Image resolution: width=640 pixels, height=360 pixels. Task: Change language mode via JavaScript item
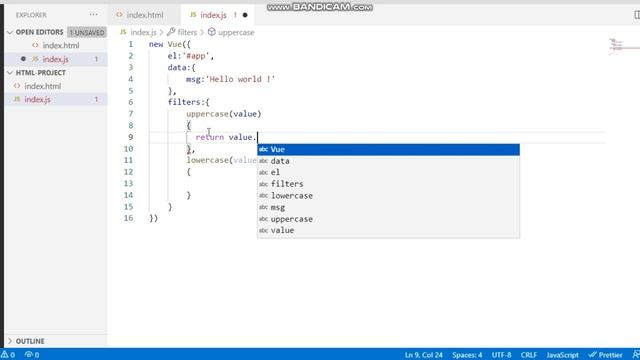tap(562, 355)
